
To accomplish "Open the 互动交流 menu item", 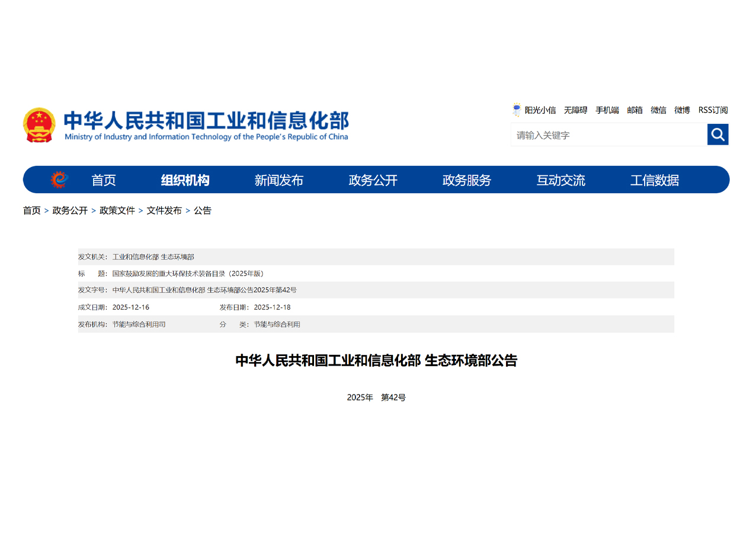I will click(x=560, y=180).
